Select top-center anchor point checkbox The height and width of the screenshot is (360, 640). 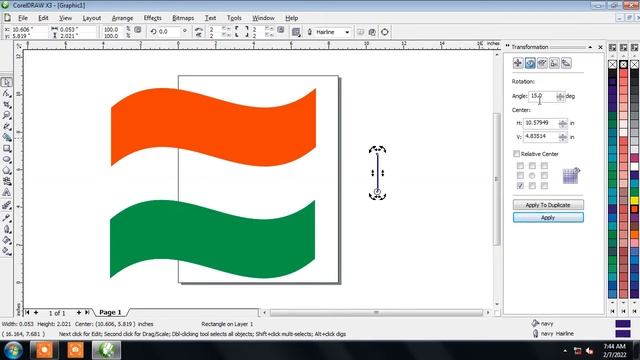click(532, 166)
